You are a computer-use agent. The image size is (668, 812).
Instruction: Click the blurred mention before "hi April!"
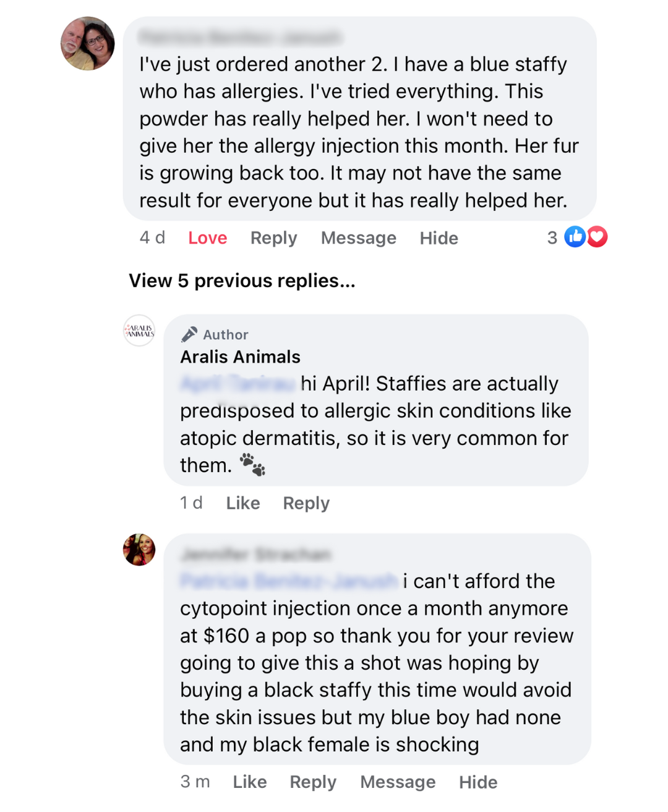238,384
